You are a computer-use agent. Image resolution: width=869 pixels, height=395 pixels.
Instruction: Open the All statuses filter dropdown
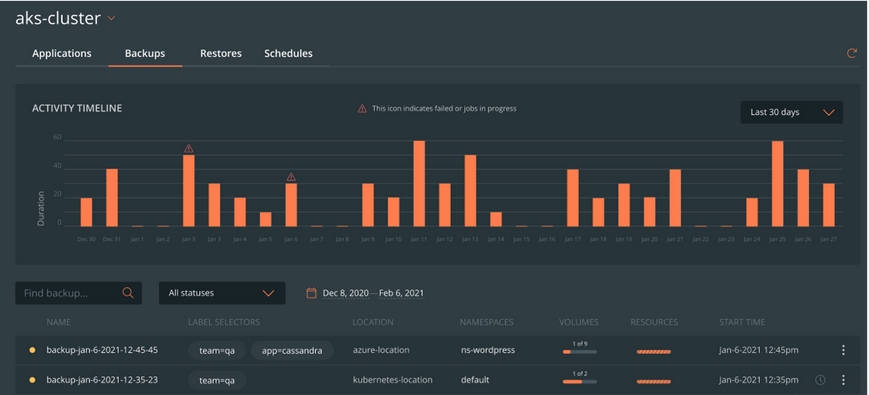[x=222, y=293]
